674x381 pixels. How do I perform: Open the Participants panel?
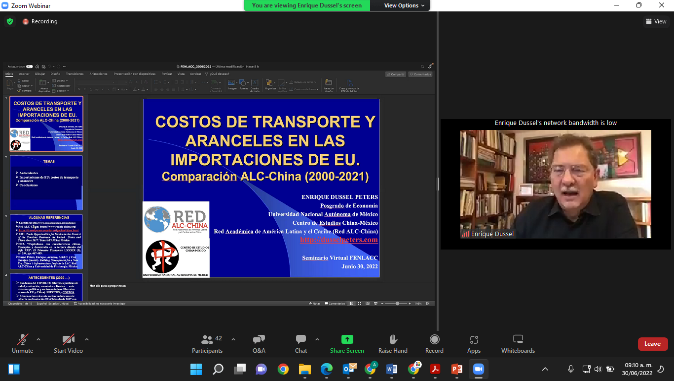pyautogui.click(x=208, y=344)
